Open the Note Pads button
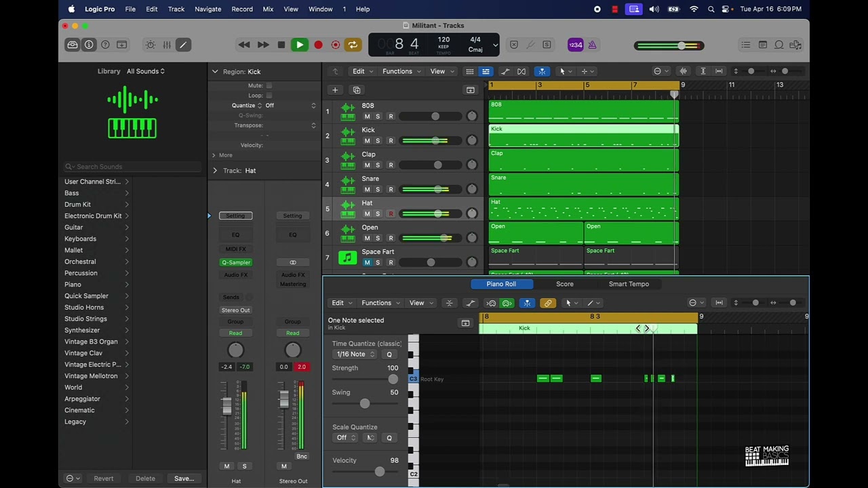Screen dimensions: 868x488 [x=763, y=45]
